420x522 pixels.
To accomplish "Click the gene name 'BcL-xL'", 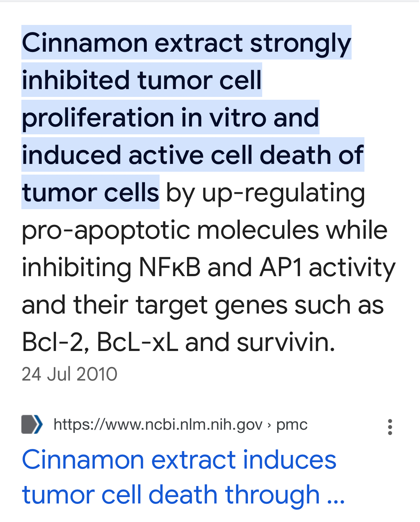I will (137, 342).
